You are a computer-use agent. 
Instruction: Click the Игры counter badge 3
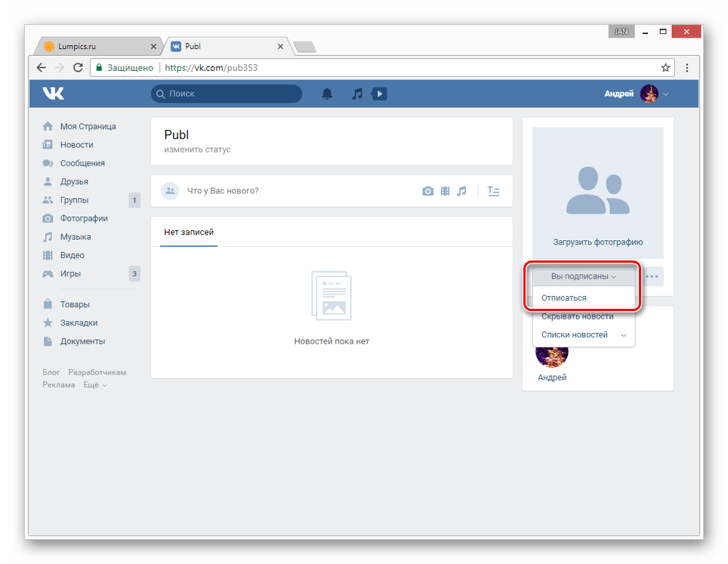134,273
